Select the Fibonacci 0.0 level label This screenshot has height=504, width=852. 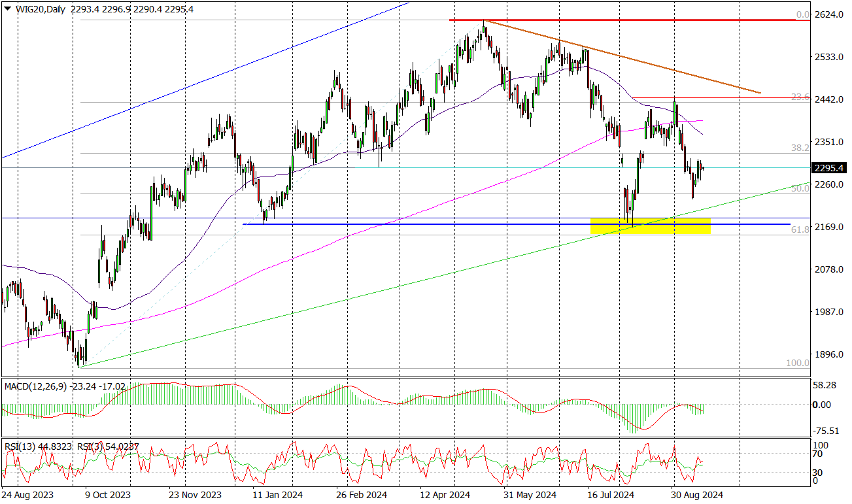803,14
